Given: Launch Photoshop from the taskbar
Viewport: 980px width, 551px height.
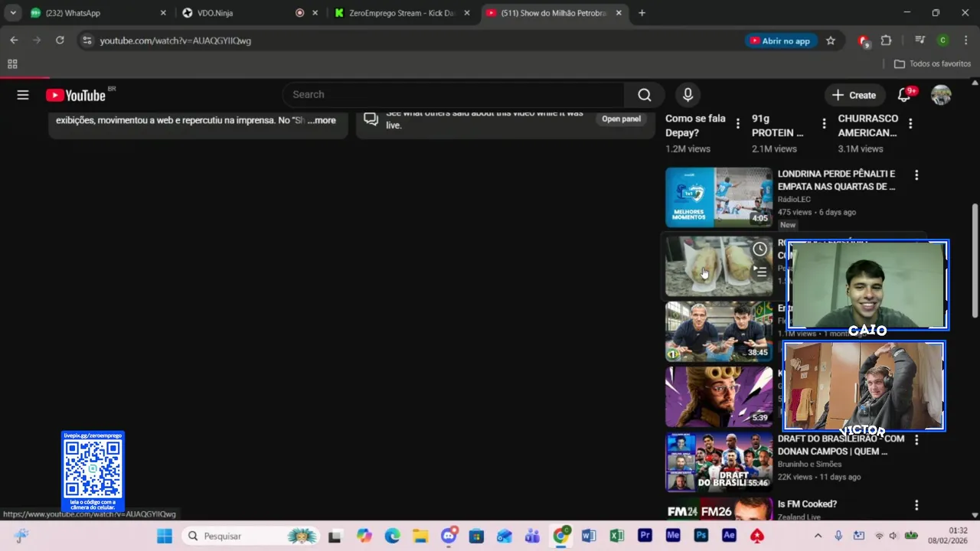Looking at the screenshot, I should [x=701, y=536].
